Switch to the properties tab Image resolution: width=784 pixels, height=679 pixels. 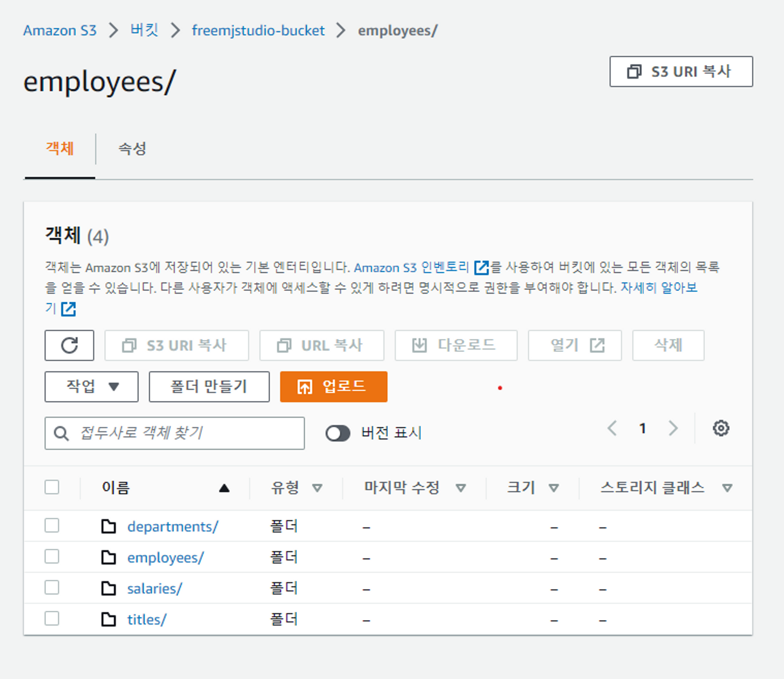pos(132,149)
